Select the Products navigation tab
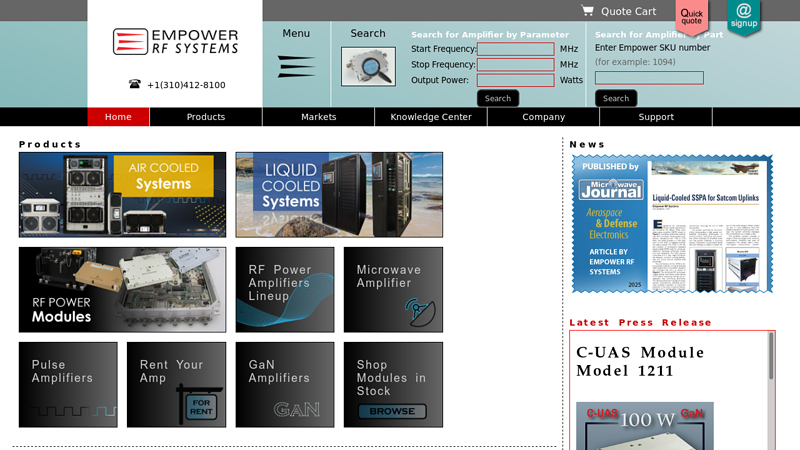The height and width of the screenshot is (450, 800). (206, 117)
